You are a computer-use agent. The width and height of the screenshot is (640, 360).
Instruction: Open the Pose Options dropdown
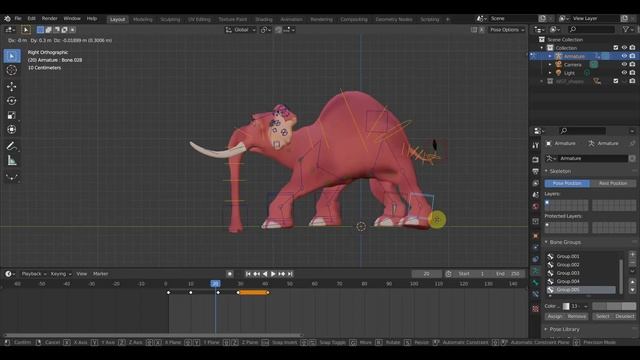tap(507, 30)
